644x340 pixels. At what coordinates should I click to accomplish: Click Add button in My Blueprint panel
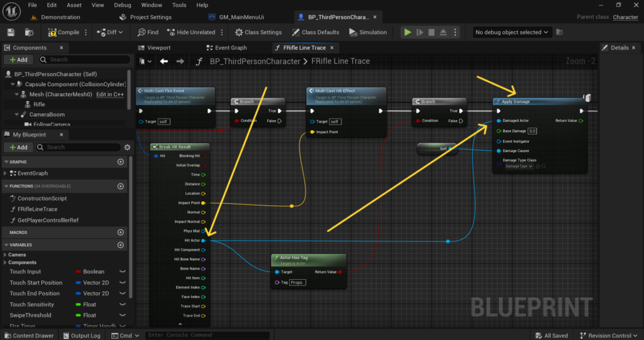18,147
